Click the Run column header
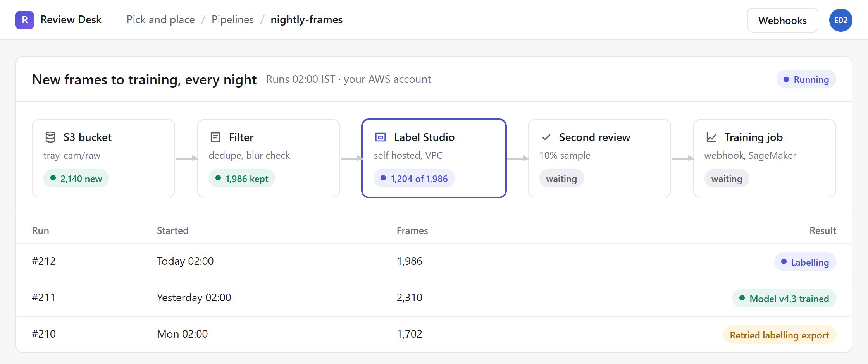The height and width of the screenshot is (364, 868). [x=40, y=230]
